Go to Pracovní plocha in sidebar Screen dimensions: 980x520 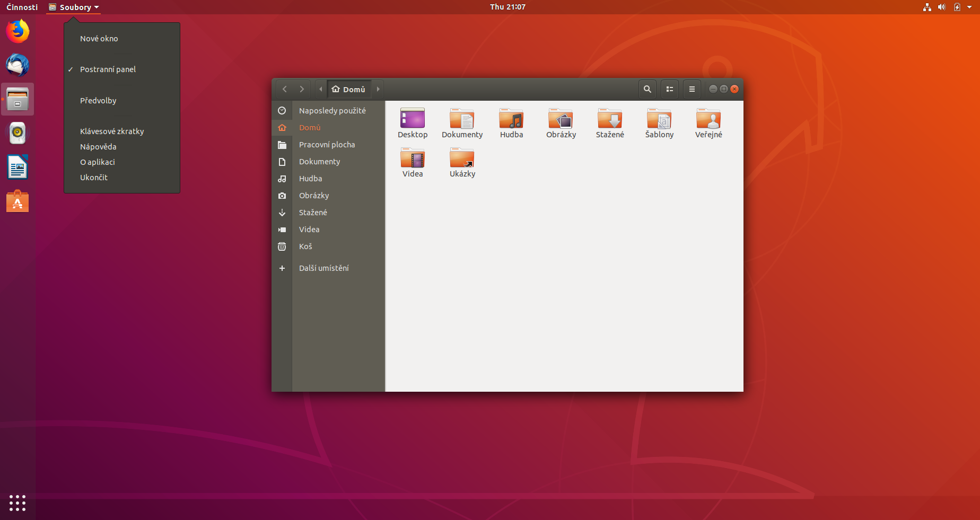[x=329, y=145]
